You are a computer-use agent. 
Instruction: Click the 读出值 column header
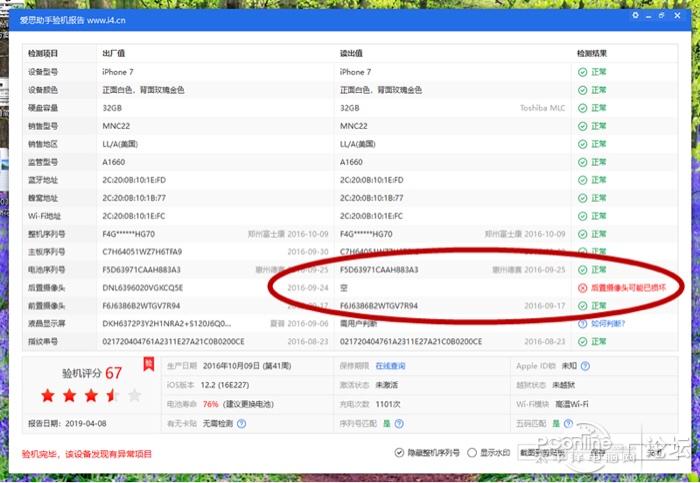click(x=351, y=54)
